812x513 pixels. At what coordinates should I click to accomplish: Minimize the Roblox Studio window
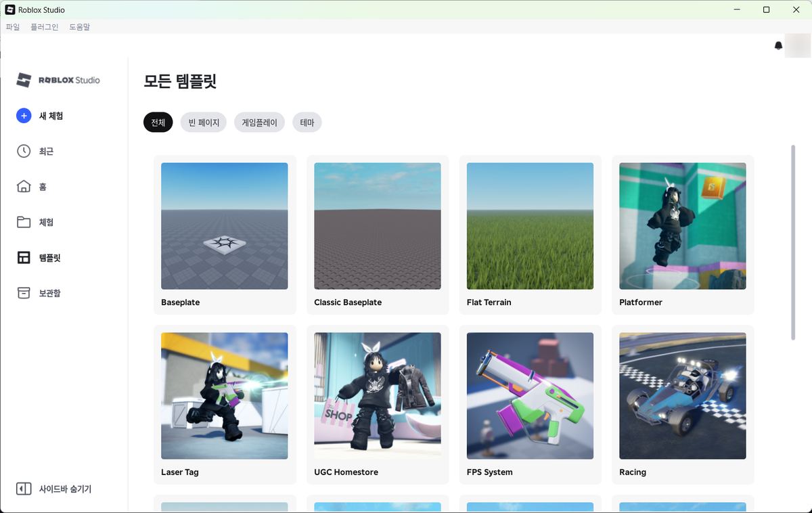pyautogui.click(x=736, y=9)
